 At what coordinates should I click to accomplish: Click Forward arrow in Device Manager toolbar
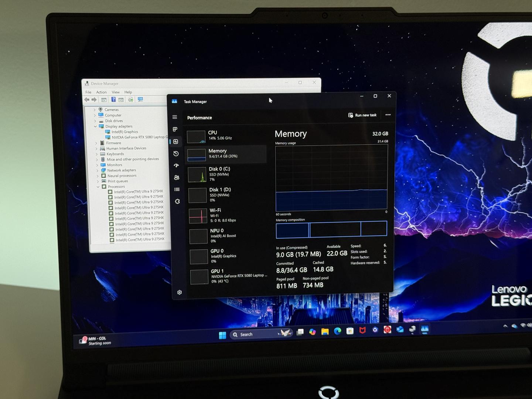point(94,100)
